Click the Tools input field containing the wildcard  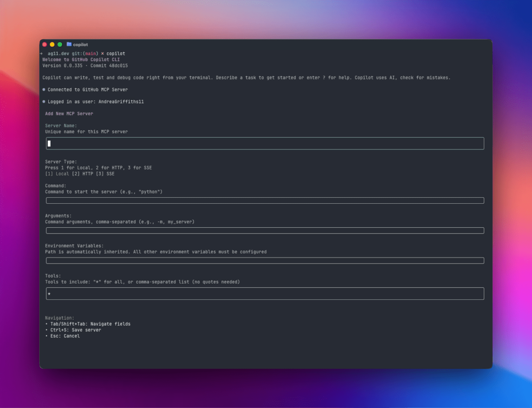click(265, 294)
